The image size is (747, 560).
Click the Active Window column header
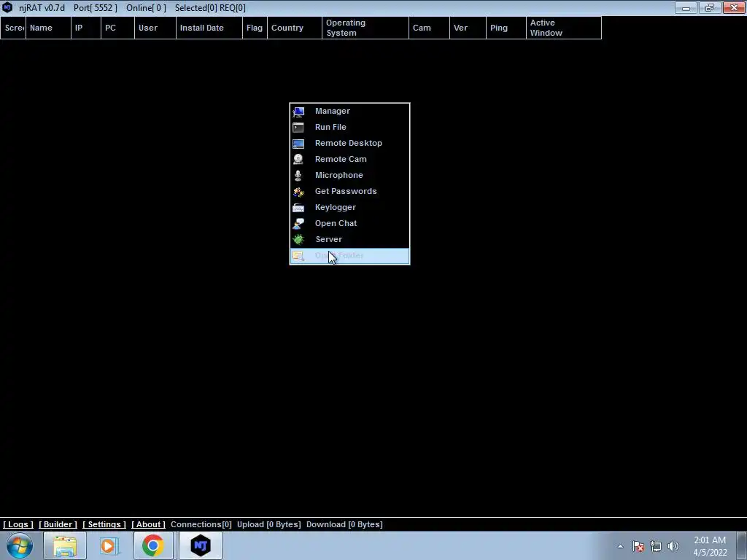[564, 28]
